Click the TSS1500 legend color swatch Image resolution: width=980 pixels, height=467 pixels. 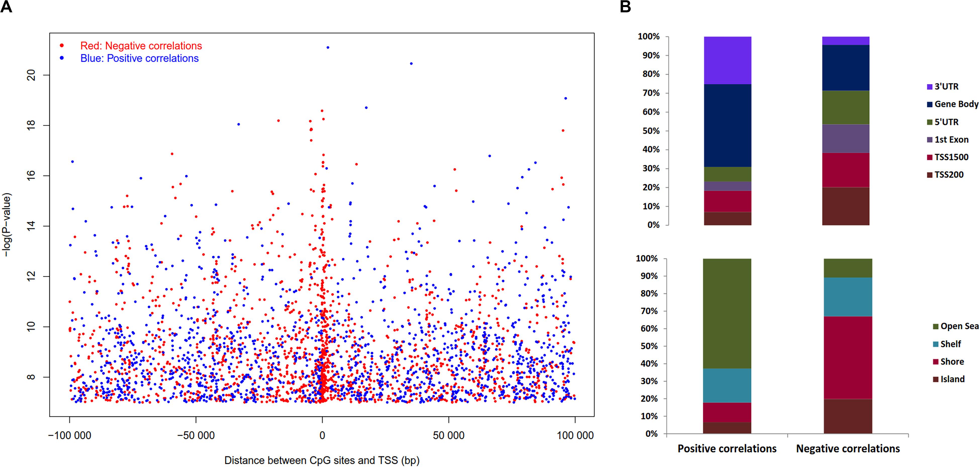click(929, 158)
